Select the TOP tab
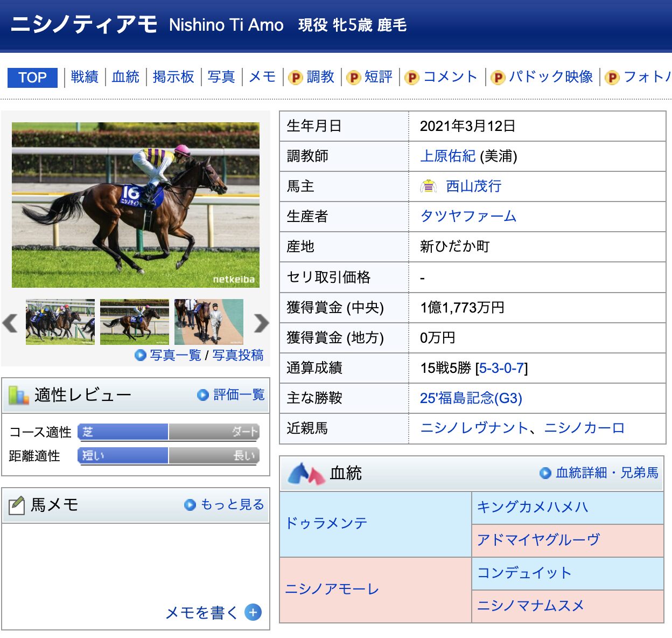This screenshot has height=638, width=672. 32,77
